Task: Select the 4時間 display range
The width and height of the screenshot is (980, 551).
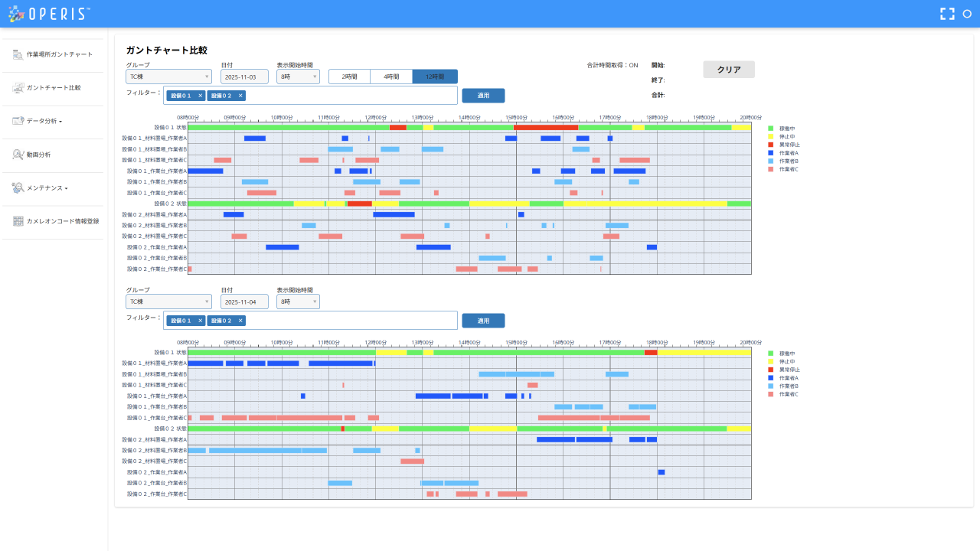Action: coord(391,77)
